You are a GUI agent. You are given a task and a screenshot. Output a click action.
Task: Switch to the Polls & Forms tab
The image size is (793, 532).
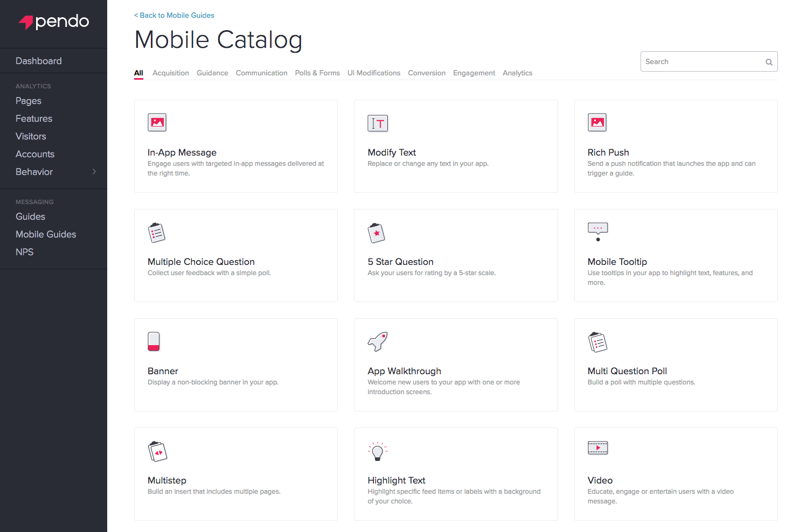point(317,73)
